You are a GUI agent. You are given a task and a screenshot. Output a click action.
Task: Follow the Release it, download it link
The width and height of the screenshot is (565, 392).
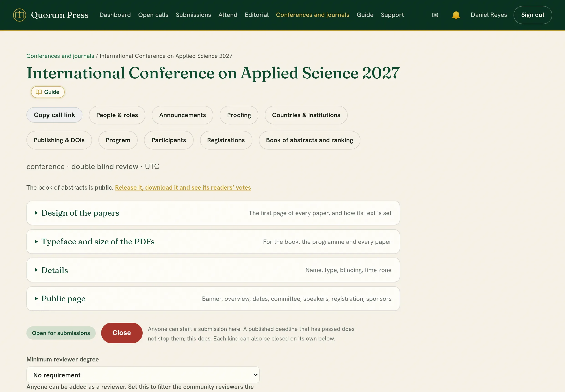click(183, 188)
